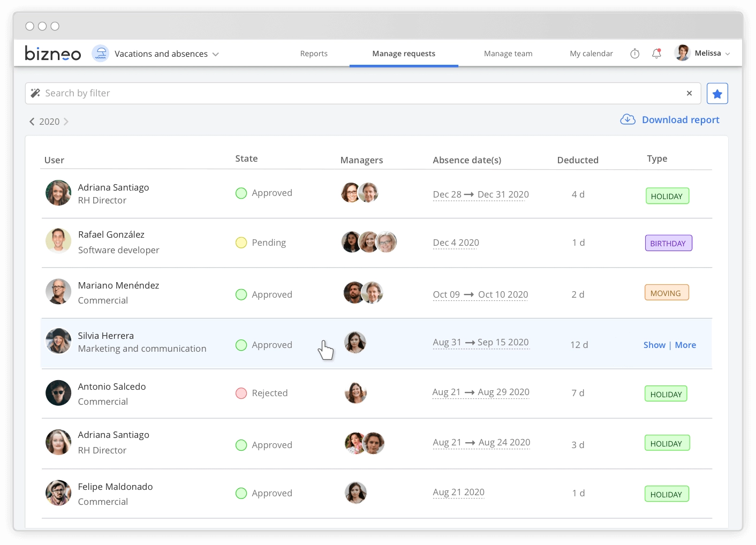Click the Aug 21 → Aug 24 2020 date
The width and height of the screenshot is (756, 545).
coord(481,442)
